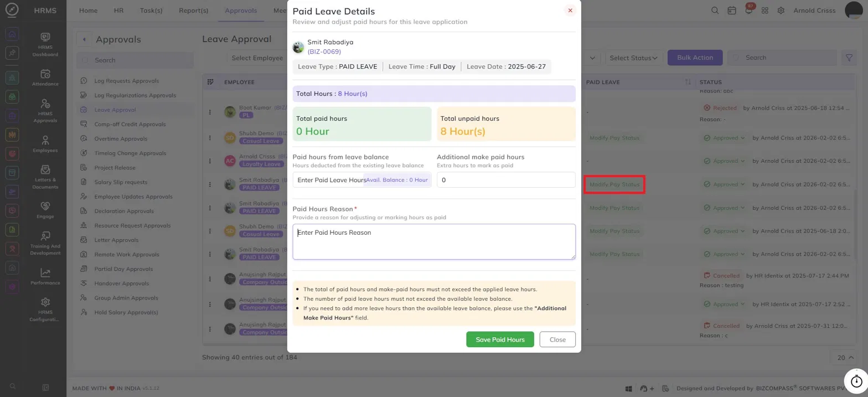The image size is (868, 397).
Task: Click the Employee Updates Approvals icon
Action: [x=84, y=197]
